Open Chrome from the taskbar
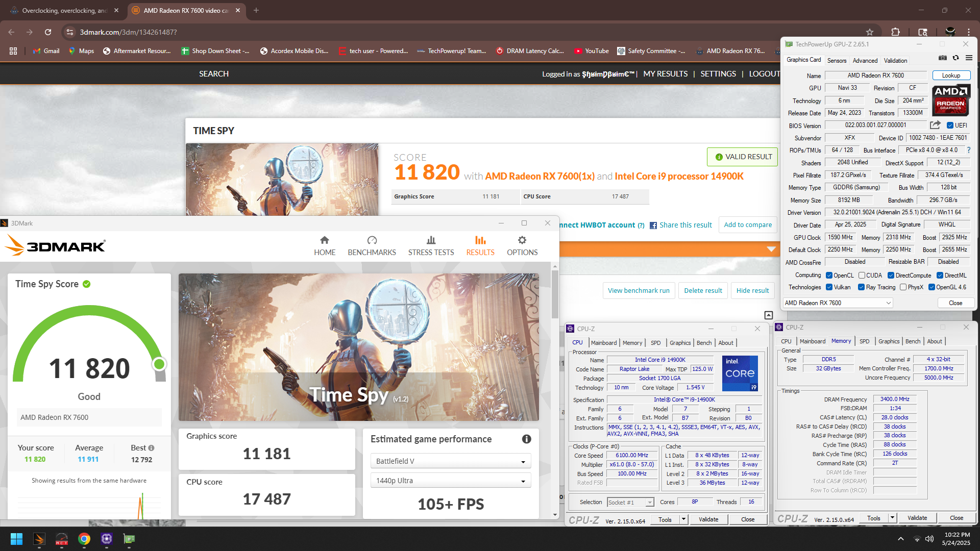Screen dimensions: 980x551 tap(84, 539)
